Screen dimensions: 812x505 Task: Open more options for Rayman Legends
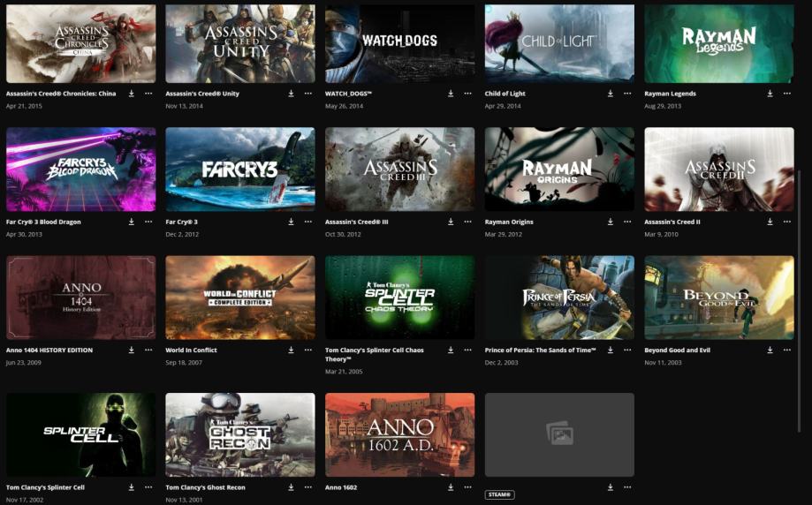787,93
